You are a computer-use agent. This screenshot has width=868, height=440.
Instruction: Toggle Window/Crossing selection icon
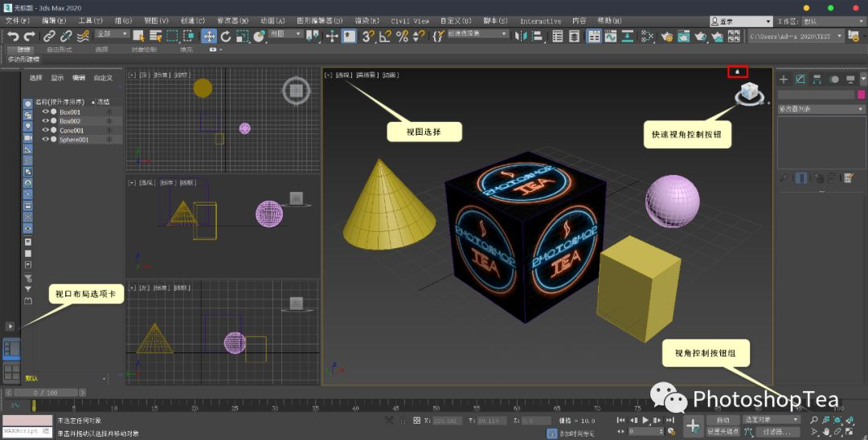click(190, 36)
